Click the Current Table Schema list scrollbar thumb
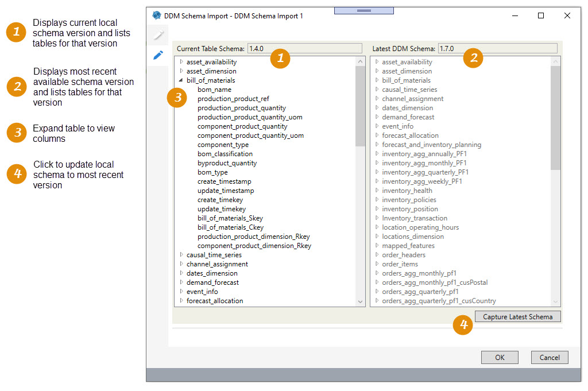The image size is (588, 391). pyautogui.click(x=361, y=106)
